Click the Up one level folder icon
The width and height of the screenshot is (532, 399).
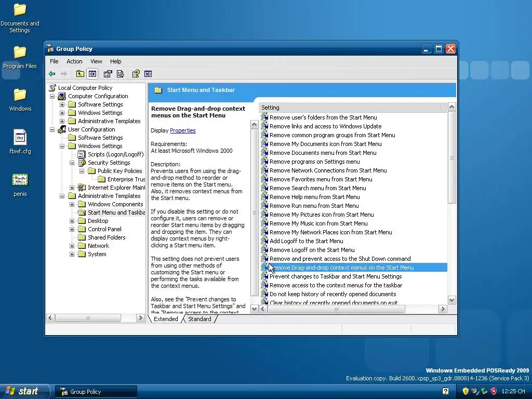click(80, 74)
